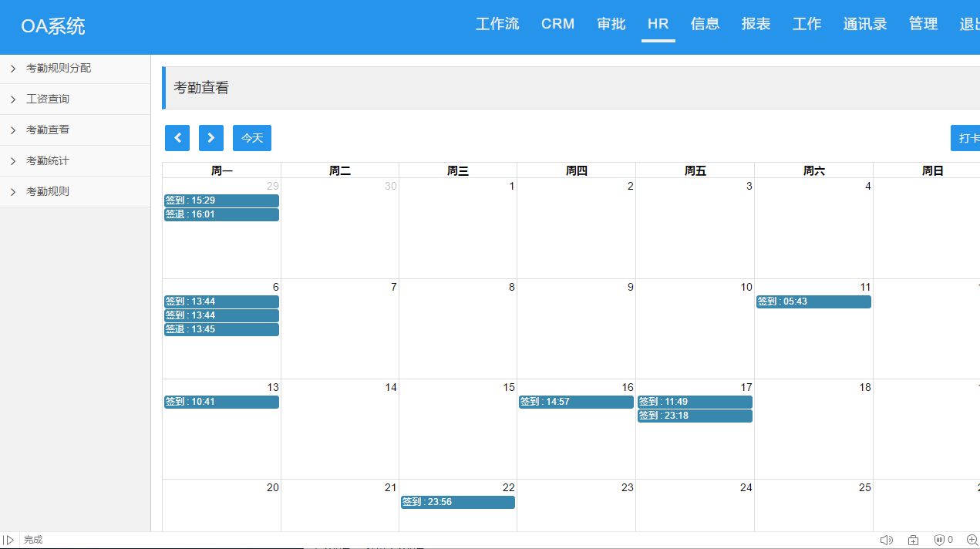Expand 考勤规则分配 in the sidebar
This screenshot has height=549, width=980.
(x=59, y=68)
